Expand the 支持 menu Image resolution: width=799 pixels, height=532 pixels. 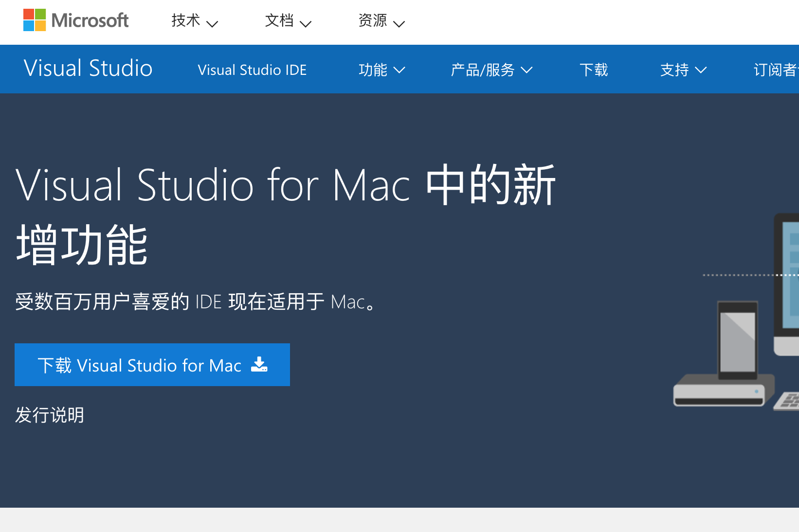point(683,70)
